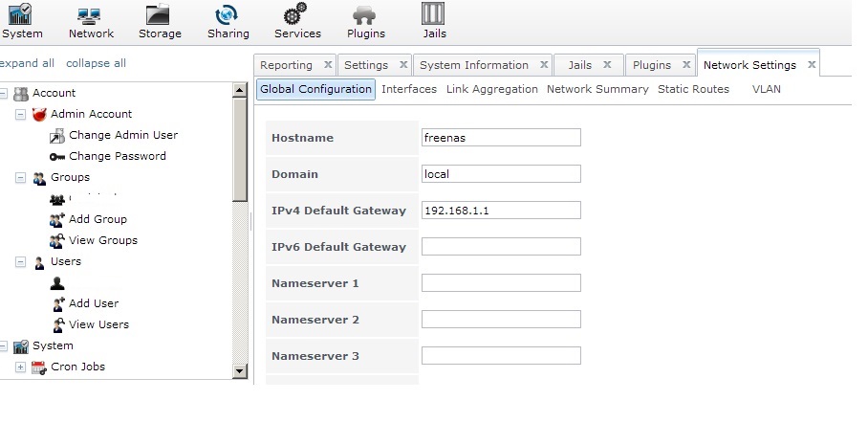
Task: Collapse the Users tree node
Action: pyautogui.click(x=20, y=261)
